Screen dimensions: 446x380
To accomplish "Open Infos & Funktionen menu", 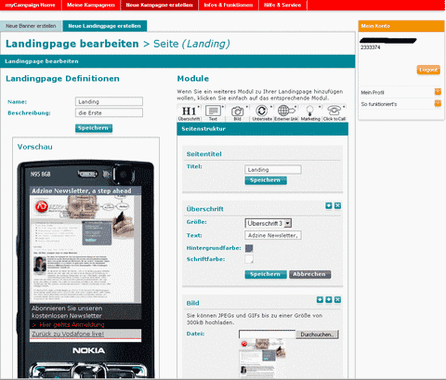I will click(x=228, y=5).
